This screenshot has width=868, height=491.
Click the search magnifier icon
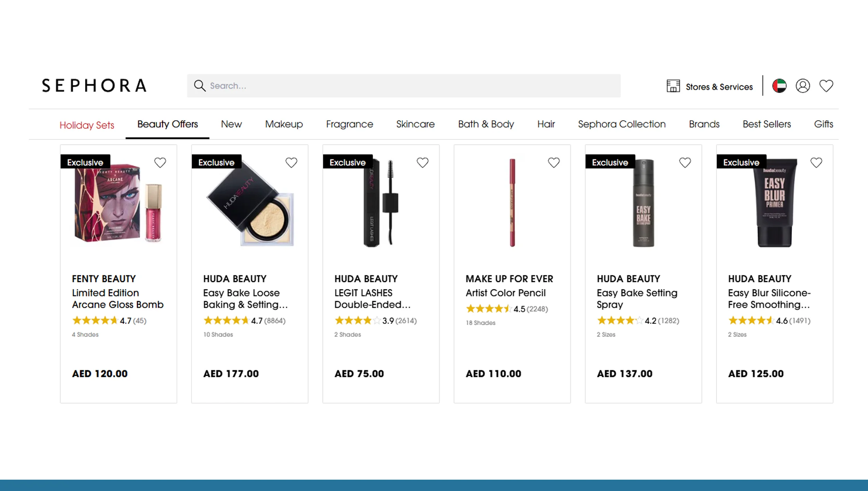coord(200,86)
